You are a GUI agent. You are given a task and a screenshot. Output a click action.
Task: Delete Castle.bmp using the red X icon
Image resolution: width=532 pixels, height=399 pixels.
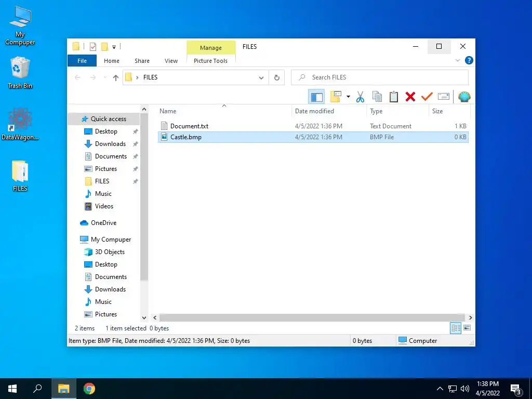410,97
